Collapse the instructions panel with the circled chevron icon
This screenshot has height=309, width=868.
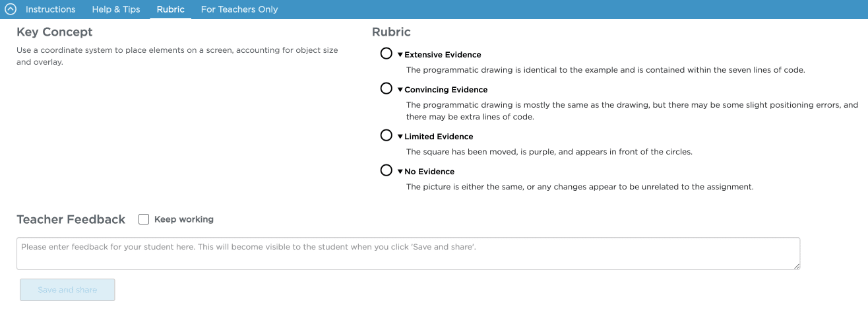pyautogui.click(x=10, y=9)
